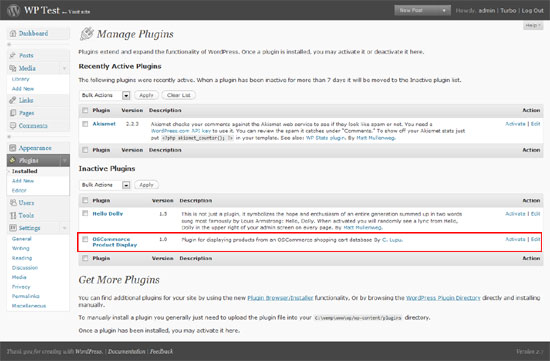Viewport: 550px width, 361px height.
Task: Click the Comments bubble icon
Action: [13, 126]
